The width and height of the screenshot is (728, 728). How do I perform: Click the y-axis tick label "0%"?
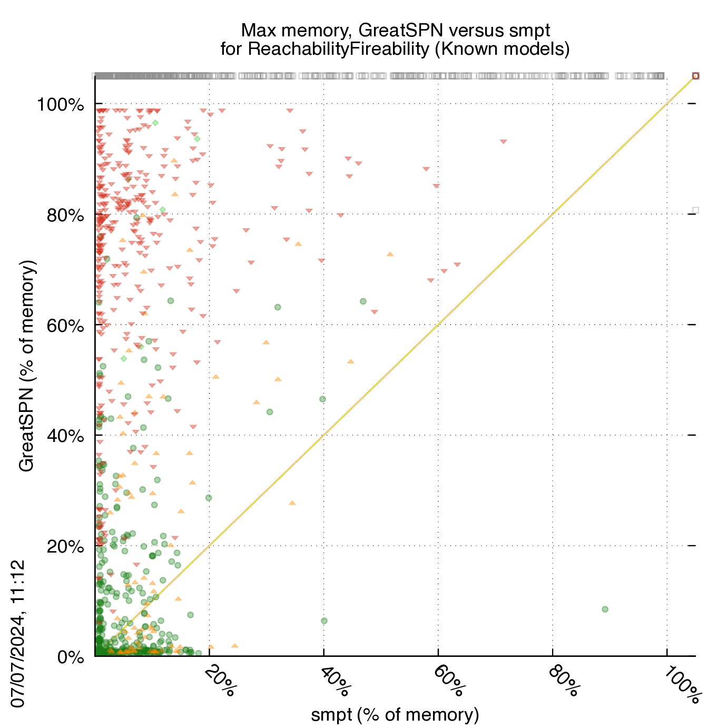(x=71, y=657)
